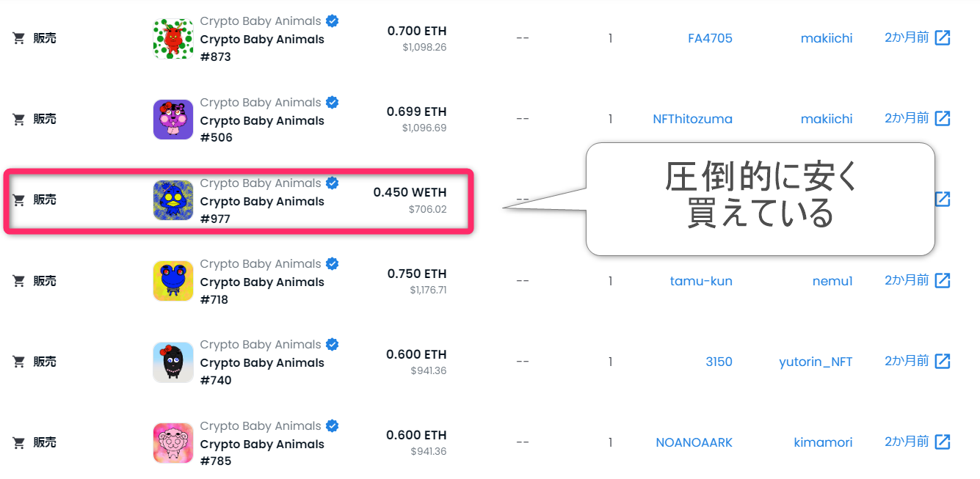Open buyer profile kimamori
Screen dimensions: 980x479
click(x=823, y=442)
